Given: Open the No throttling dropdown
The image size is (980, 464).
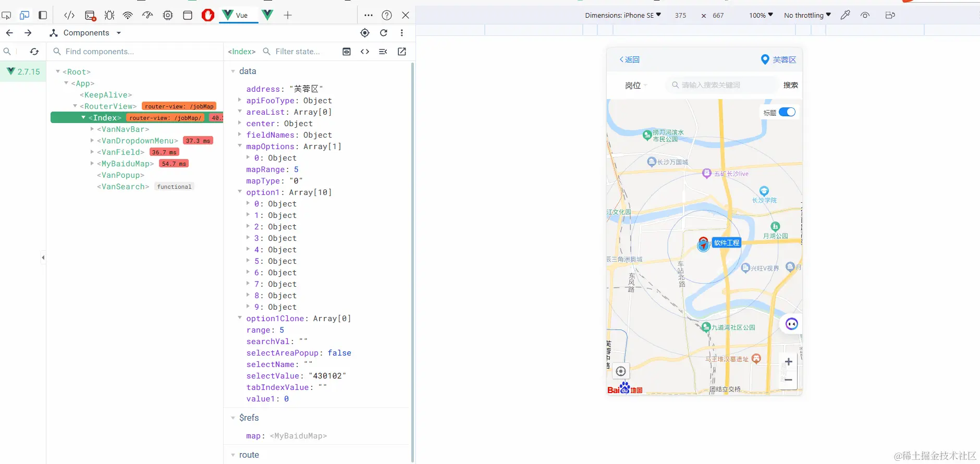Looking at the screenshot, I should pos(807,15).
